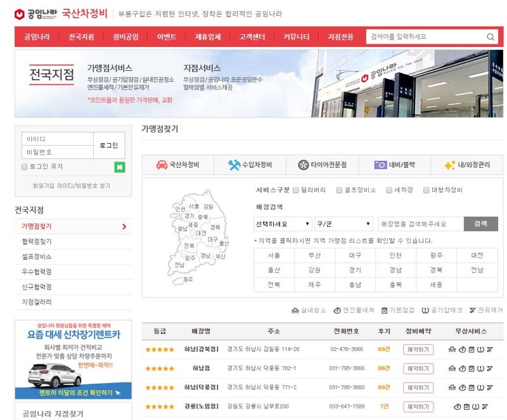This screenshot has width=507, height=420.
Task: Check the 셀프정비소 option
Action: 339,190
